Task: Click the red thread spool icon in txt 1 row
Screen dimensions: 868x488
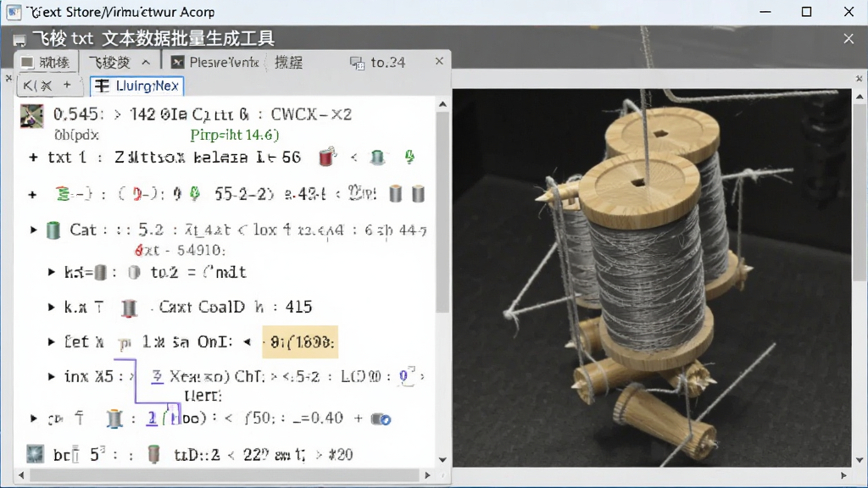Action: click(327, 157)
